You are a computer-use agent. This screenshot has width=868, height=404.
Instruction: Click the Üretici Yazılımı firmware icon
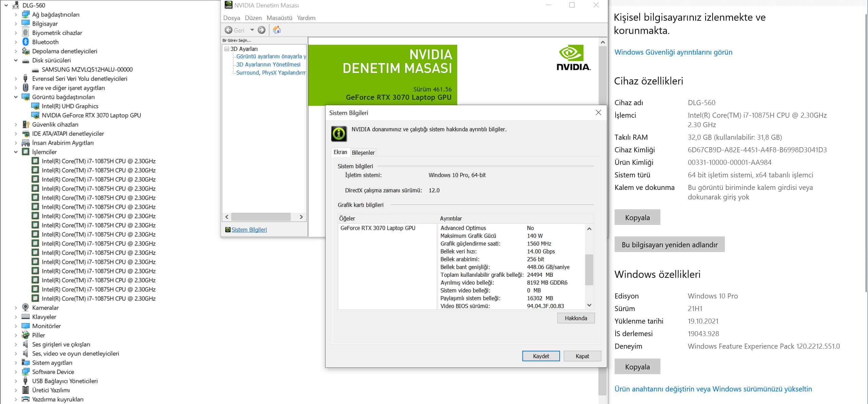click(x=25, y=390)
